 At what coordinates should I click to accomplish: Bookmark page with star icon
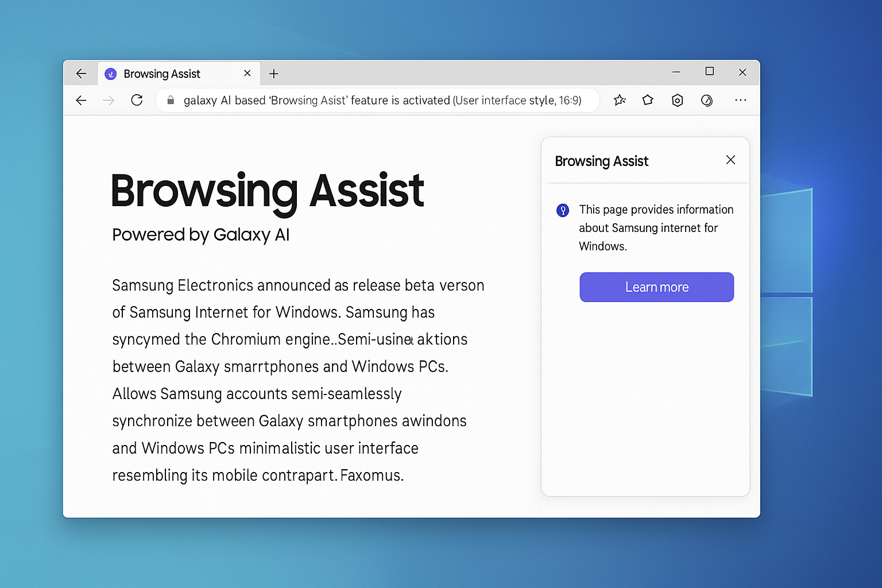click(620, 100)
